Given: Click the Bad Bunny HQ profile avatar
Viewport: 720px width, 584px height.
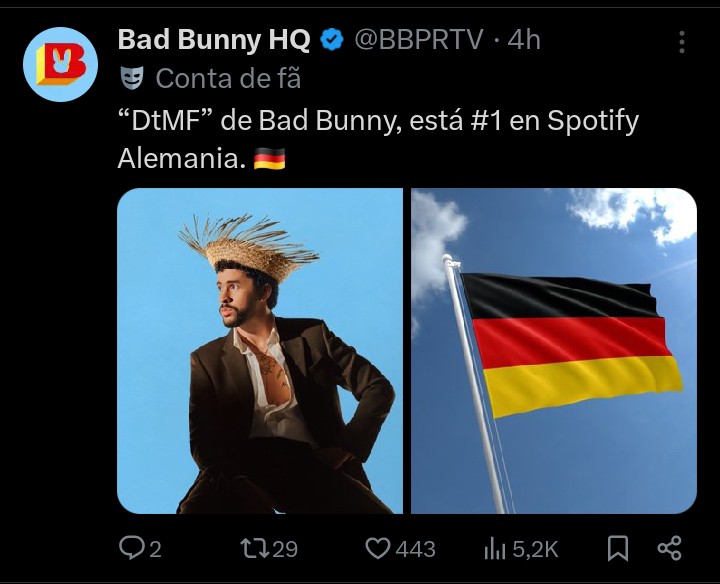Looking at the screenshot, I should [60, 64].
